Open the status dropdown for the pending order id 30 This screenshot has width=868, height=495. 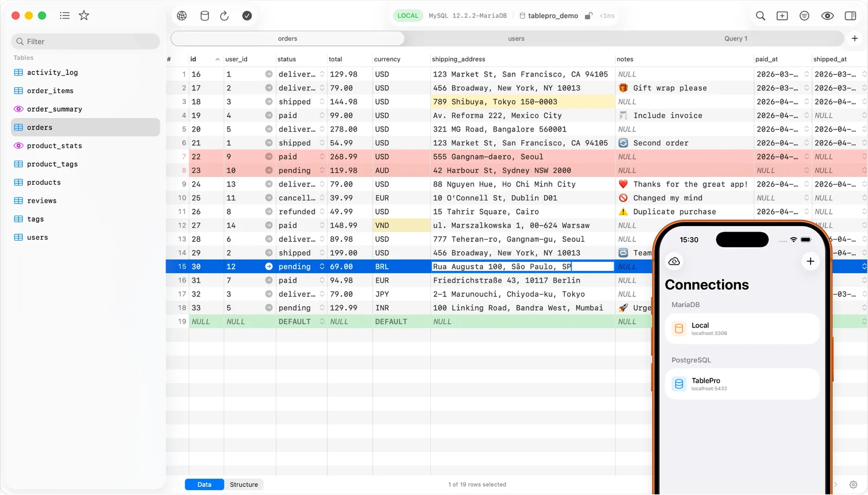322,267
